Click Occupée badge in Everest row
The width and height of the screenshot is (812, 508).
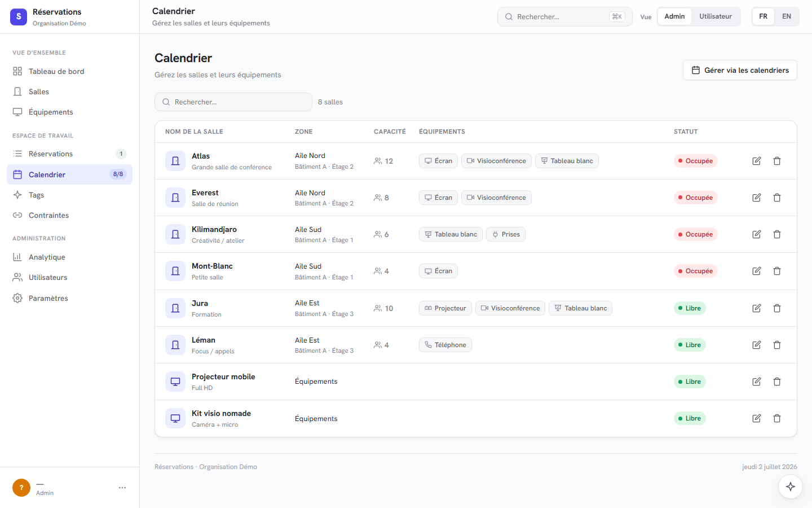[x=696, y=198]
